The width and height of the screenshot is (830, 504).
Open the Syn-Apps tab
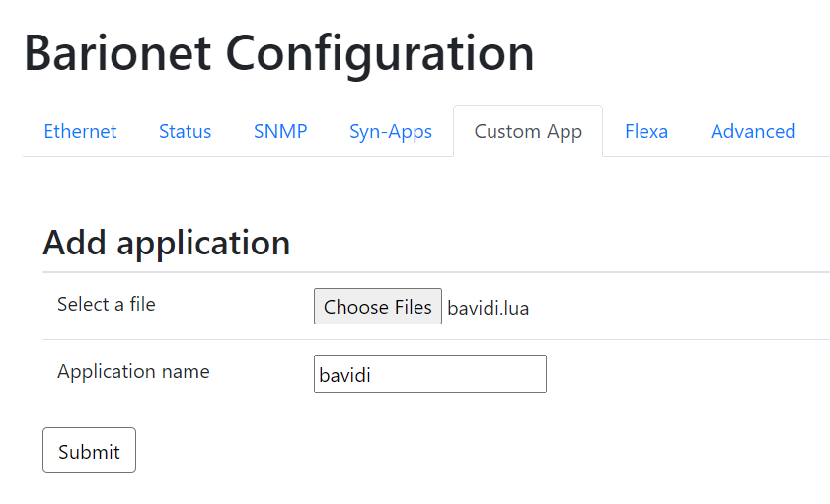[390, 131]
